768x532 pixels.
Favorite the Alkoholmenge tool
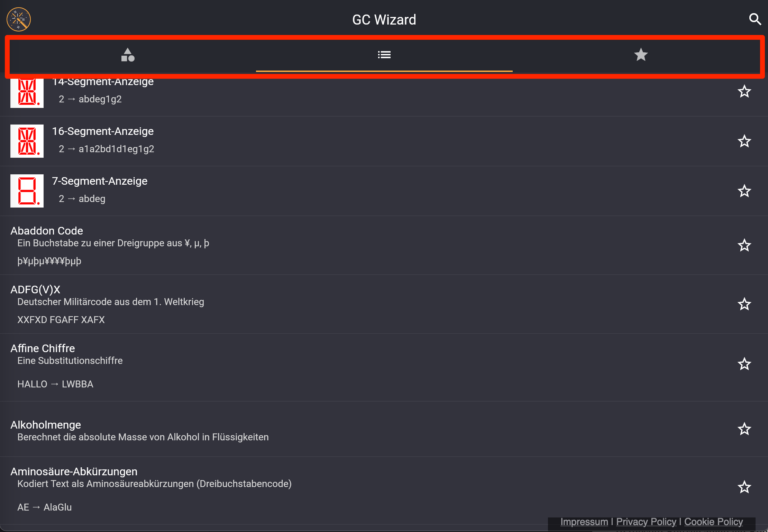[744, 429]
